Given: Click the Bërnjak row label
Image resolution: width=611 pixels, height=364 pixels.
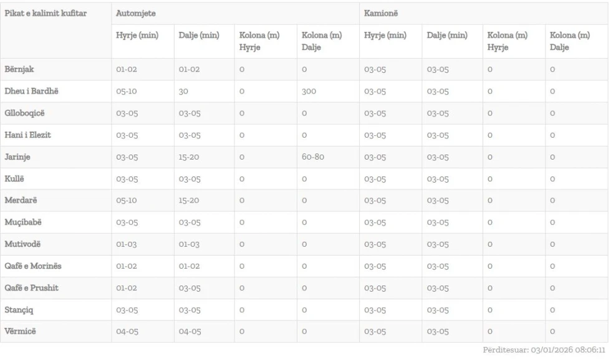Looking at the screenshot, I should [20, 69].
